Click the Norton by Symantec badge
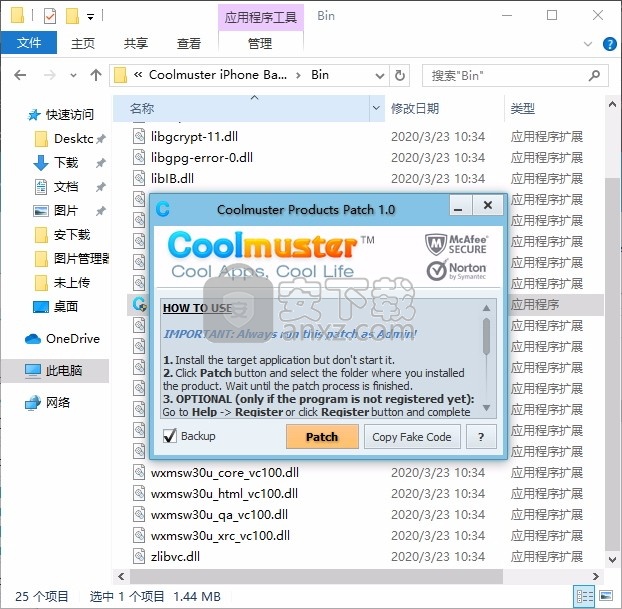The height and width of the screenshot is (609, 622). click(456, 270)
